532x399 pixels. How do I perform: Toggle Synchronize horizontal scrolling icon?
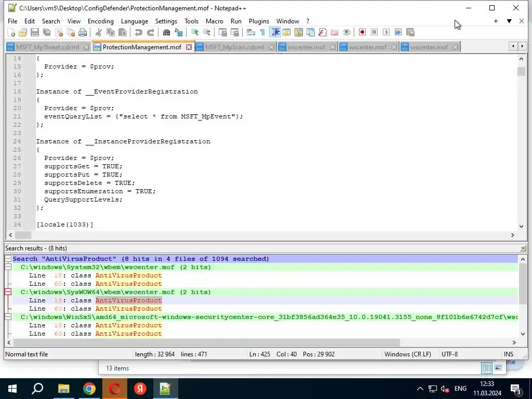click(234, 32)
